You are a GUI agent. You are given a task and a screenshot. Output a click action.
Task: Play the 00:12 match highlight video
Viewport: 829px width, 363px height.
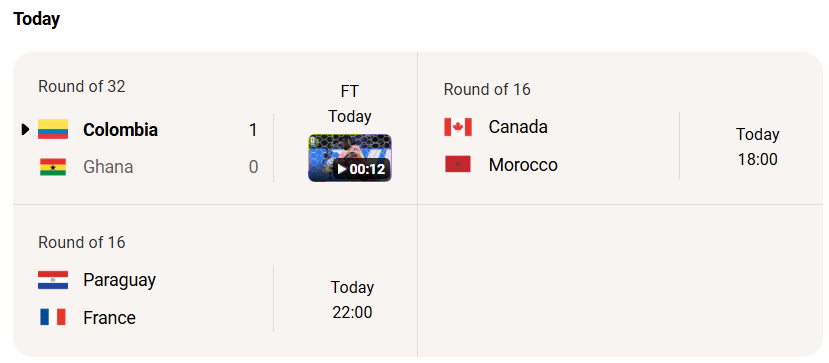[x=349, y=158]
